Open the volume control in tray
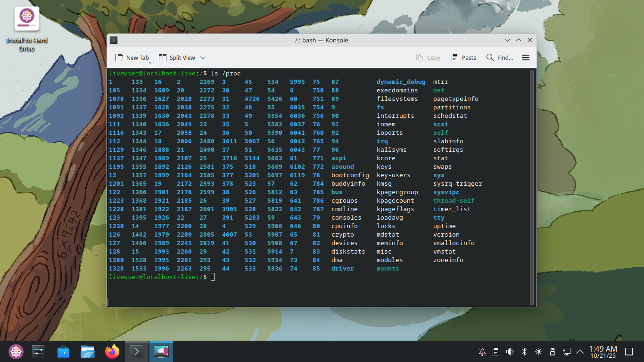This screenshot has height=362, width=644. coord(510,352)
